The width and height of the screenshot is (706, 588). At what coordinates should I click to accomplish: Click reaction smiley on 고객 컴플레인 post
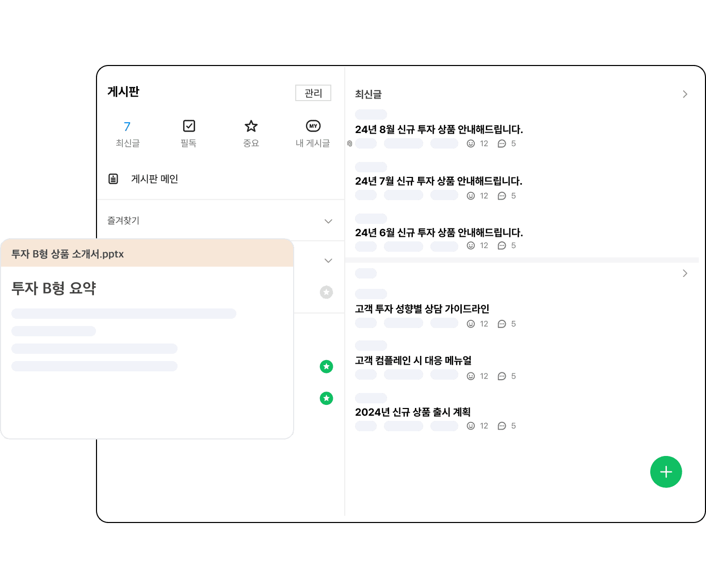click(471, 376)
